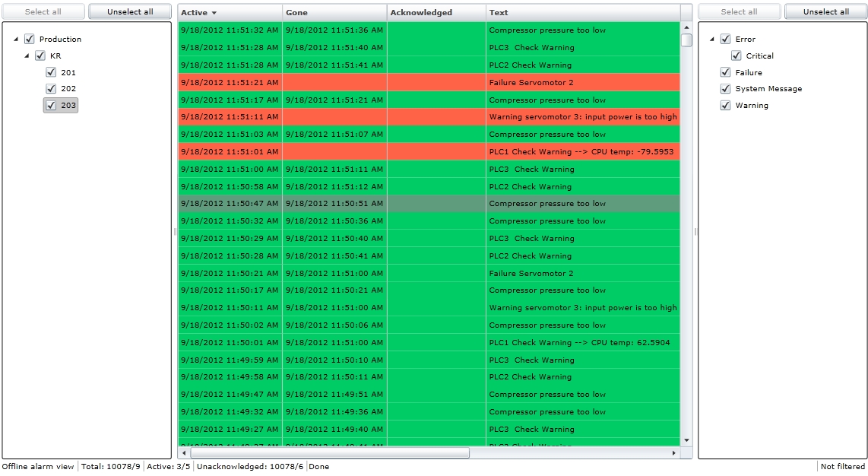Sort by the Gone column header

click(x=334, y=13)
